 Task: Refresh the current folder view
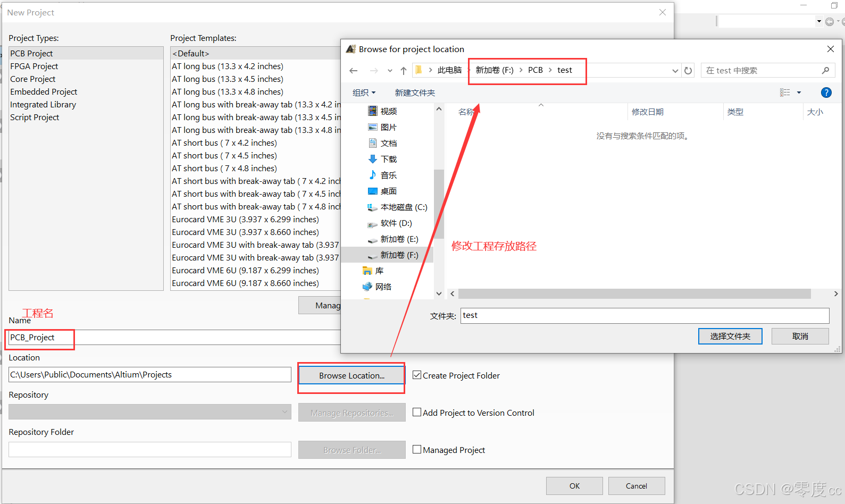coord(688,71)
